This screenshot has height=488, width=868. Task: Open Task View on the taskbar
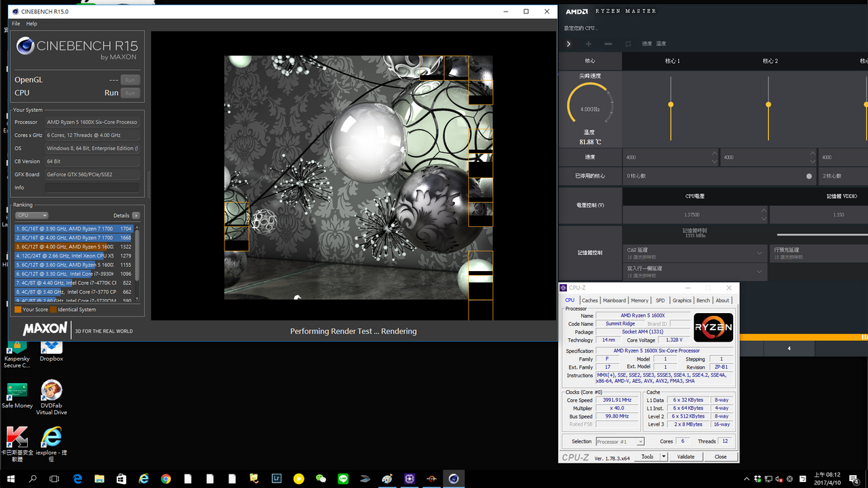tap(54, 479)
